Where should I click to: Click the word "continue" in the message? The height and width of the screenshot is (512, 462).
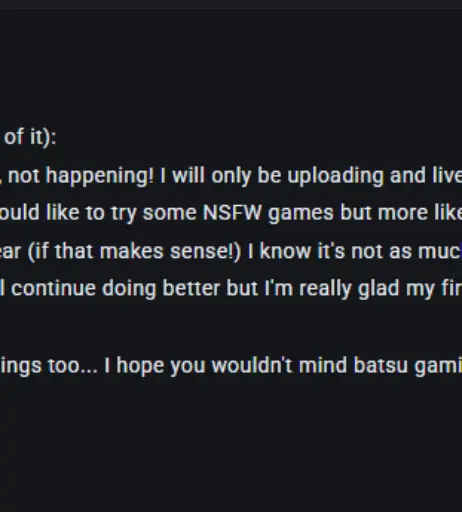[x=53, y=289]
